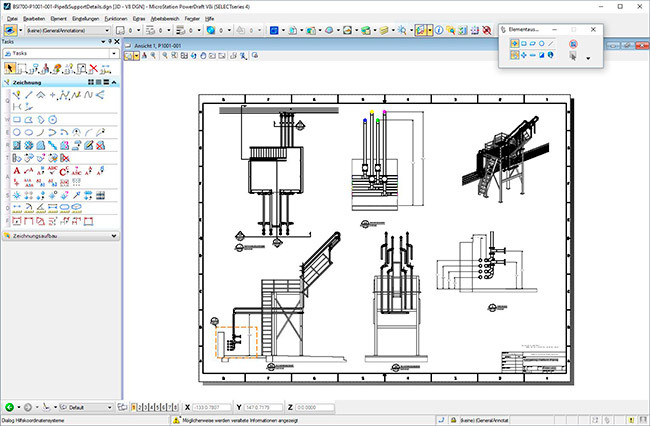Image resolution: width=650 pixels, height=426 pixels.
Task: Open the Datei menu
Action: pyautogui.click(x=12, y=18)
